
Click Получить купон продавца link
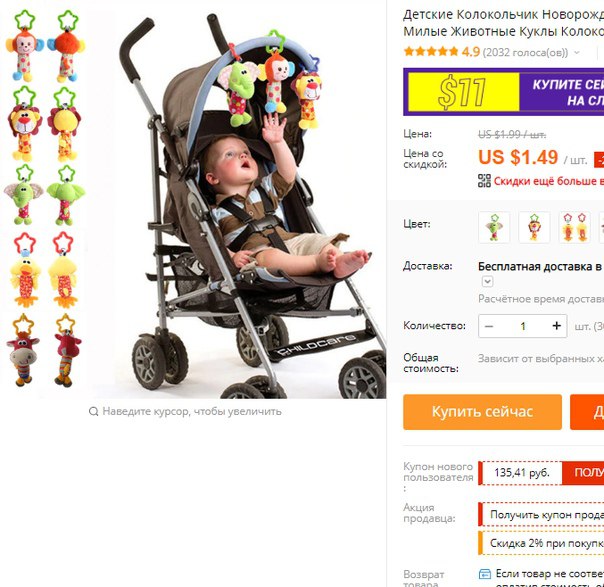click(547, 515)
